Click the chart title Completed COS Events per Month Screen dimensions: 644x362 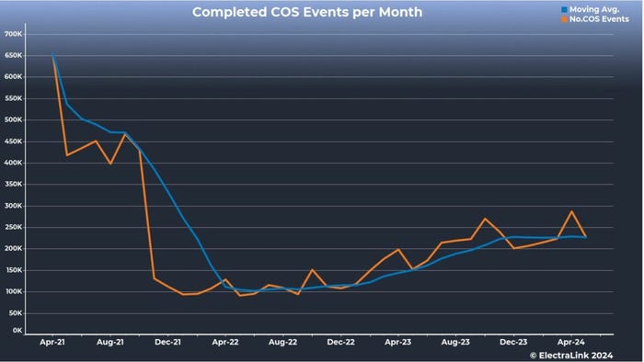pos(307,12)
